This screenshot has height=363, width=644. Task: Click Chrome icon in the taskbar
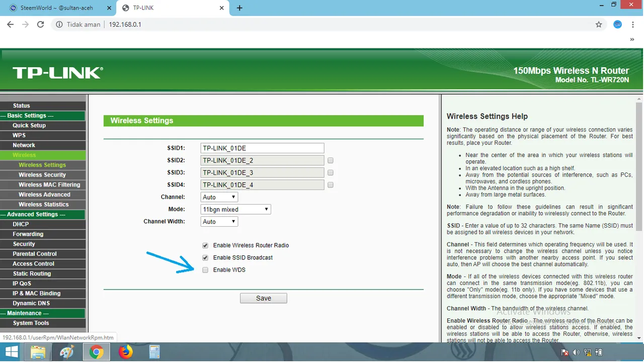point(96,352)
